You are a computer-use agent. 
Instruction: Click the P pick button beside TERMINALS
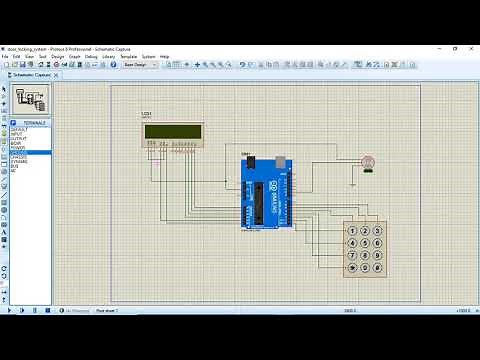(13, 123)
